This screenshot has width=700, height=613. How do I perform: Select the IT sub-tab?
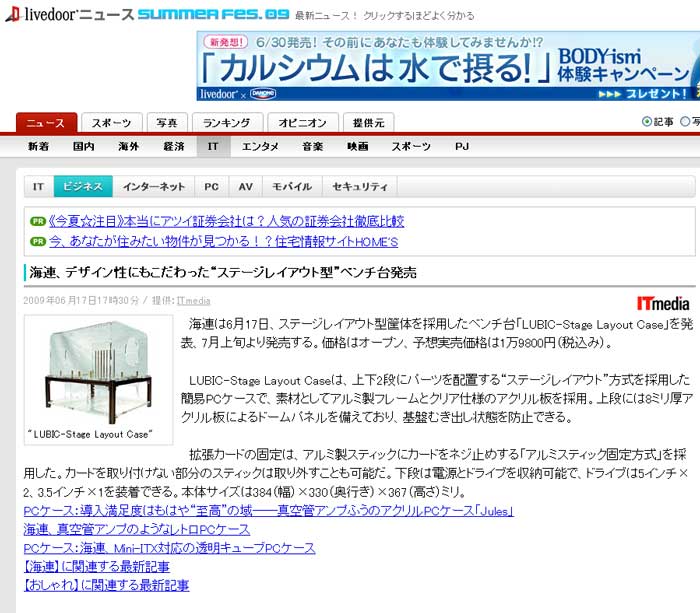point(39,187)
